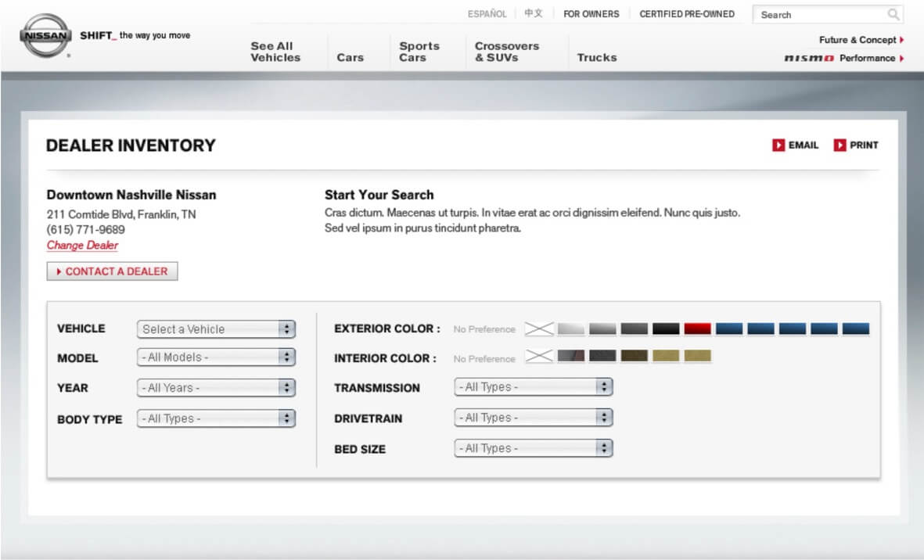Click the dealer phone number (615) 771-9689
The width and height of the screenshot is (924, 560).
coord(86,229)
